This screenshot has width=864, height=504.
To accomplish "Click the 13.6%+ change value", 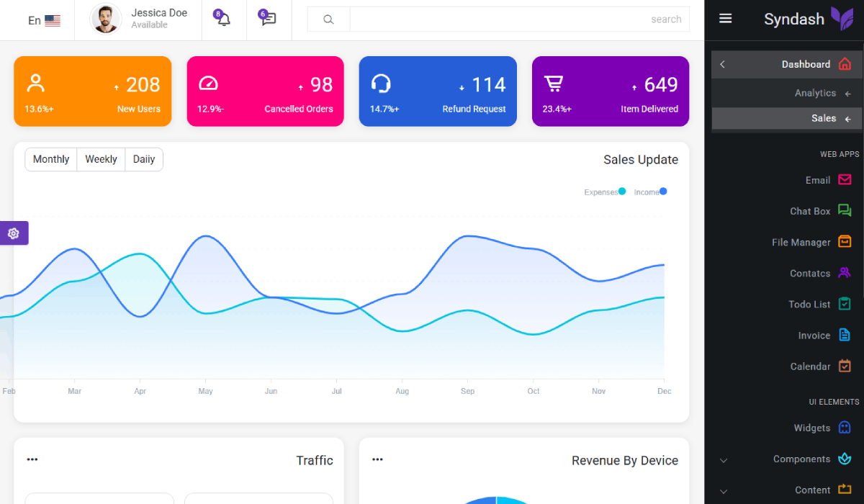I will pyautogui.click(x=39, y=109).
